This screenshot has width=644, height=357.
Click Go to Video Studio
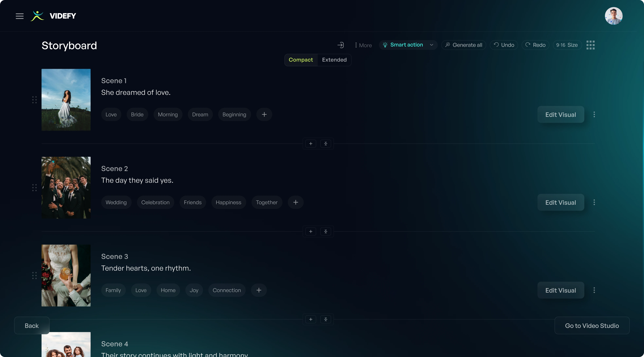point(592,325)
